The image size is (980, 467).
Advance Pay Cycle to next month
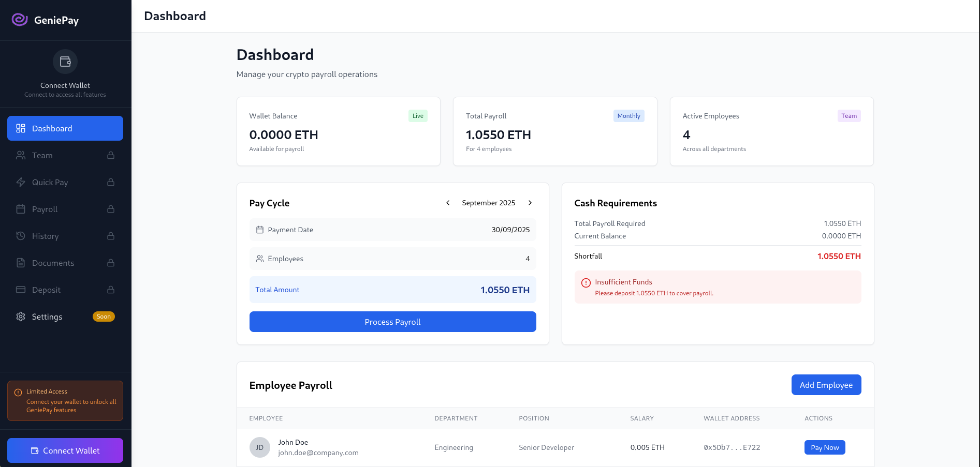point(530,203)
